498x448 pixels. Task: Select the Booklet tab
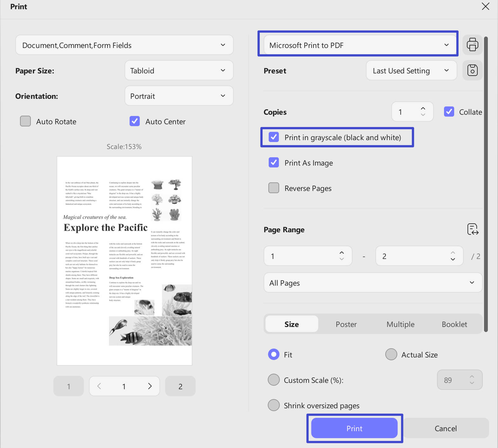pyautogui.click(x=454, y=324)
